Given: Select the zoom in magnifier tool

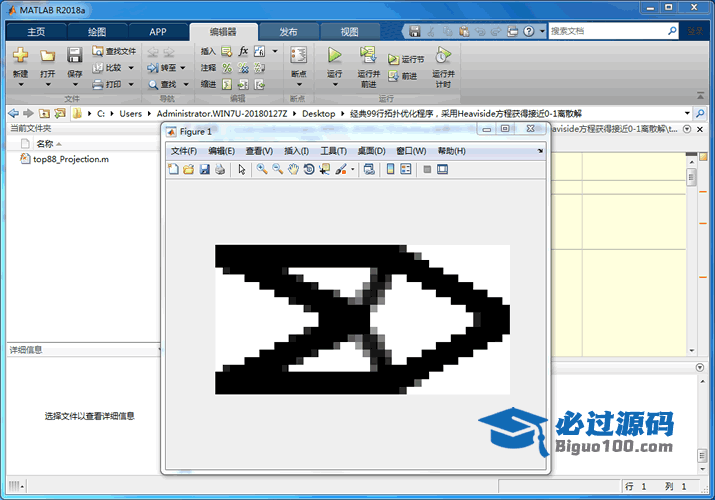Looking at the screenshot, I should (x=262, y=170).
